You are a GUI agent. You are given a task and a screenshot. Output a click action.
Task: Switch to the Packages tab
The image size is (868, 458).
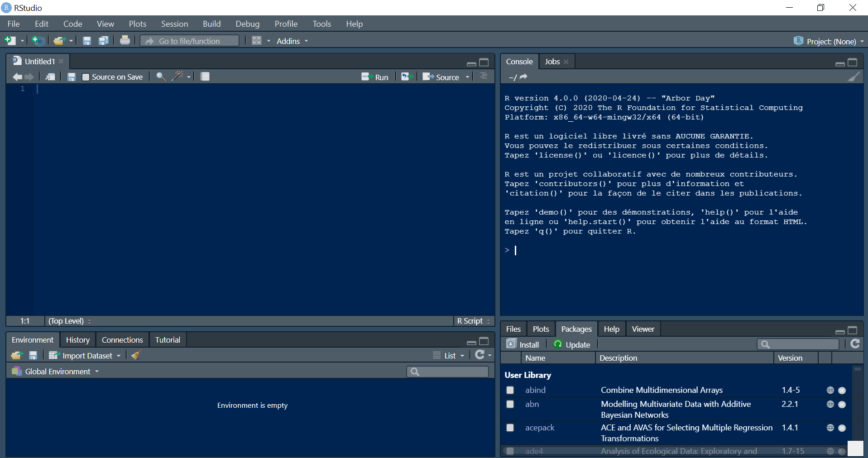[x=576, y=329]
